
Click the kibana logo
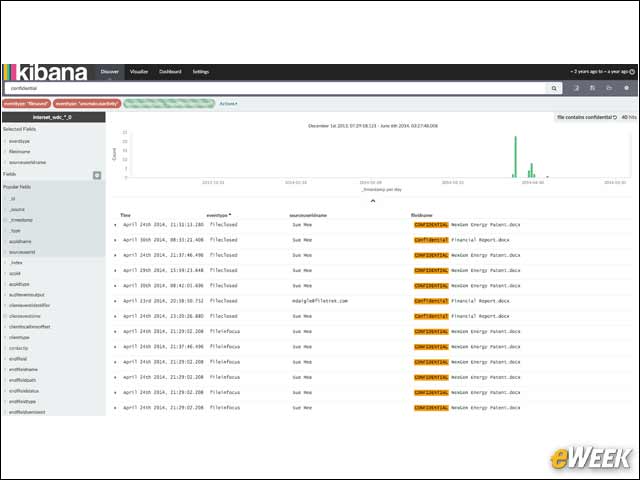[45, 73]
